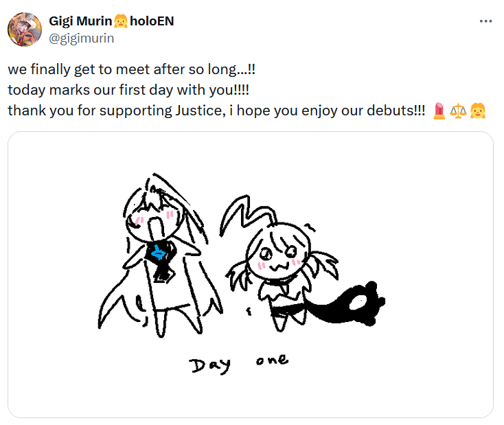Viewport: 504px width, 425px height.
Task: Click the small antenna-haired character in the drawing
Action: 279,264
